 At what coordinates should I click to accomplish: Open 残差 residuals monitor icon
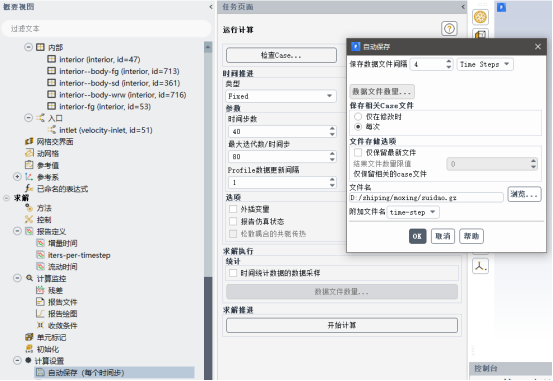(x=40, y=290)
